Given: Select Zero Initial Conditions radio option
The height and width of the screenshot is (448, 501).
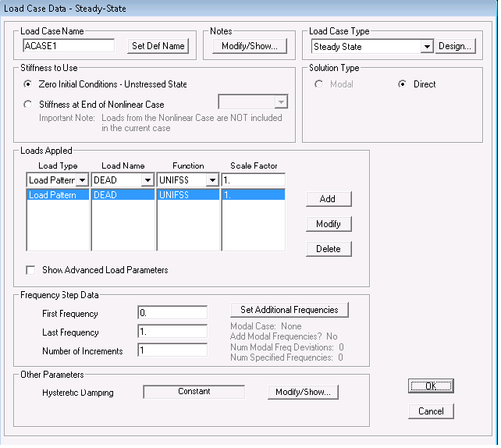Looking at the screenshot, I should click(x=29, y=84).
